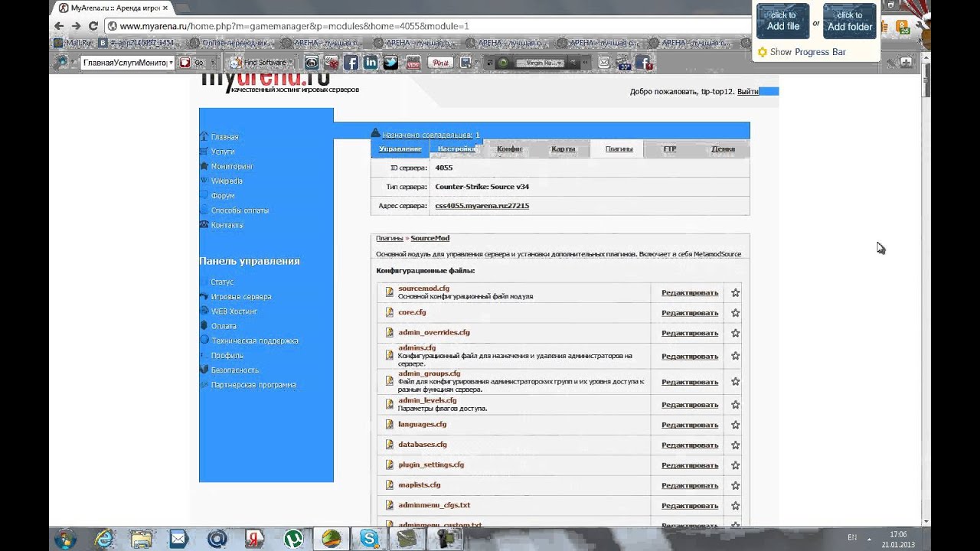Star the databases.cfg file

pyautogui.click(x=735, y=445)
